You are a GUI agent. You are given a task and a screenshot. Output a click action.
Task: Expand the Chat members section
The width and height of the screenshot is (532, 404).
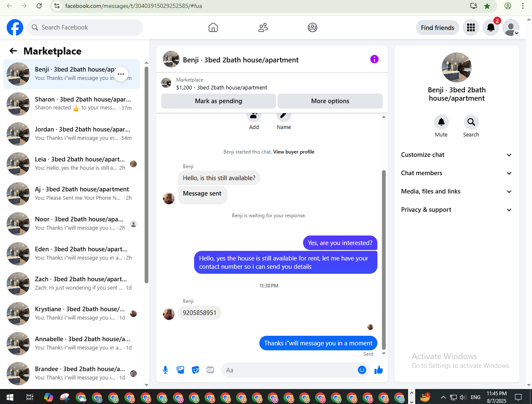click(457, 173)
